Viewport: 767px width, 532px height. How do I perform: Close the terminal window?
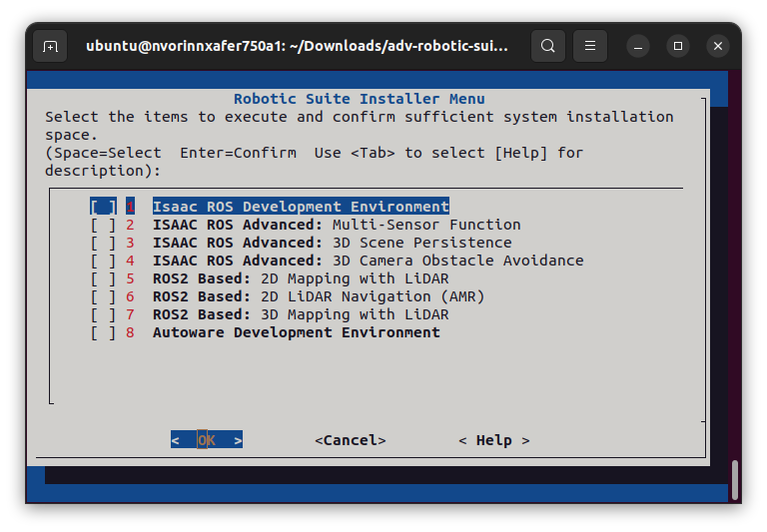[x=717, y=46]
